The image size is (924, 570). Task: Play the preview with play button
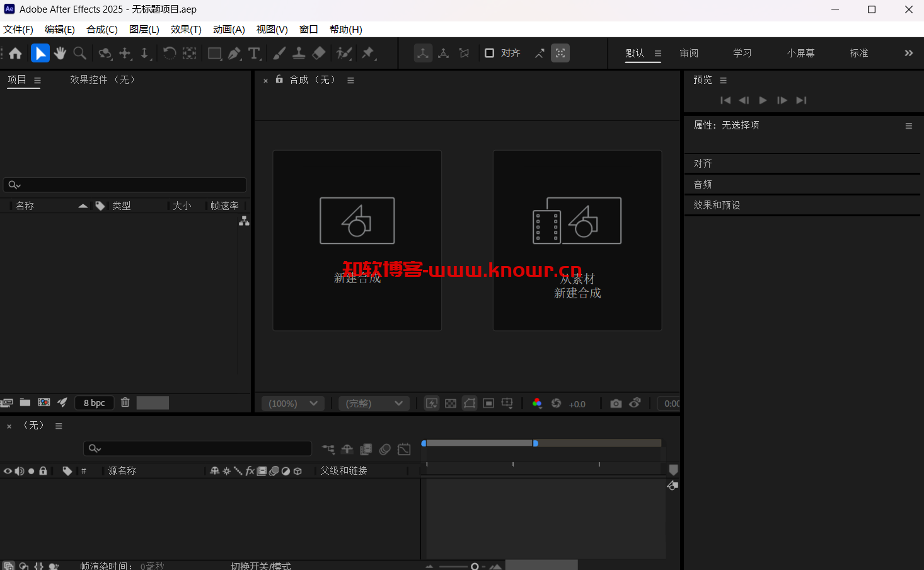[763, 100]
